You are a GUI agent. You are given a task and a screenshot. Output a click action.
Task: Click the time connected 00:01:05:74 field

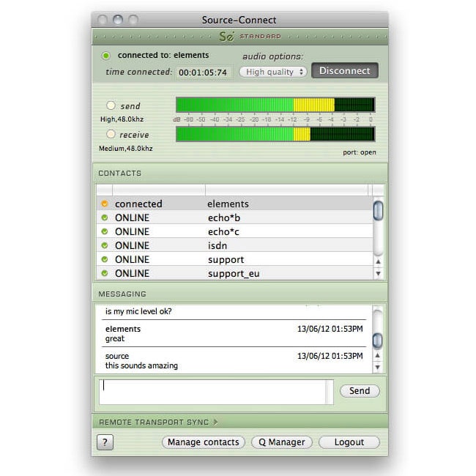click(x=203, y=72)
